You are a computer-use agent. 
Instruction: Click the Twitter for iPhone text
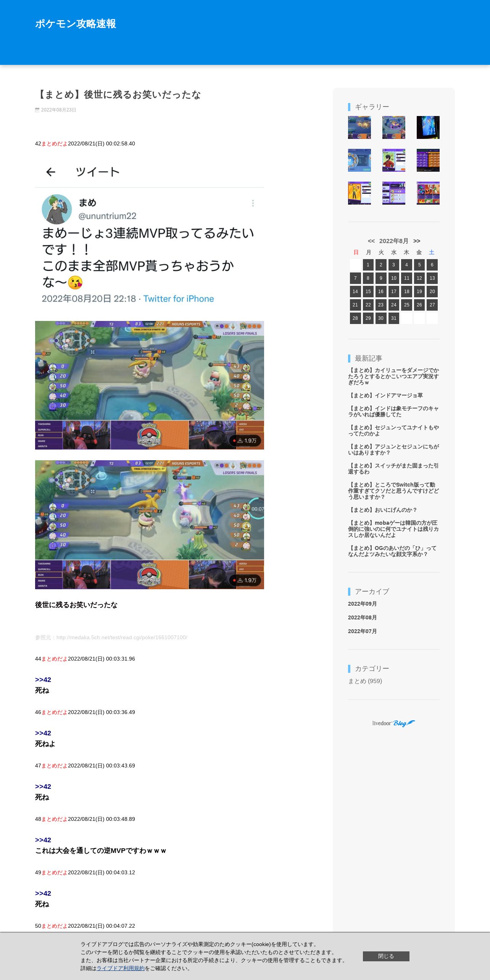pos(179,299)
